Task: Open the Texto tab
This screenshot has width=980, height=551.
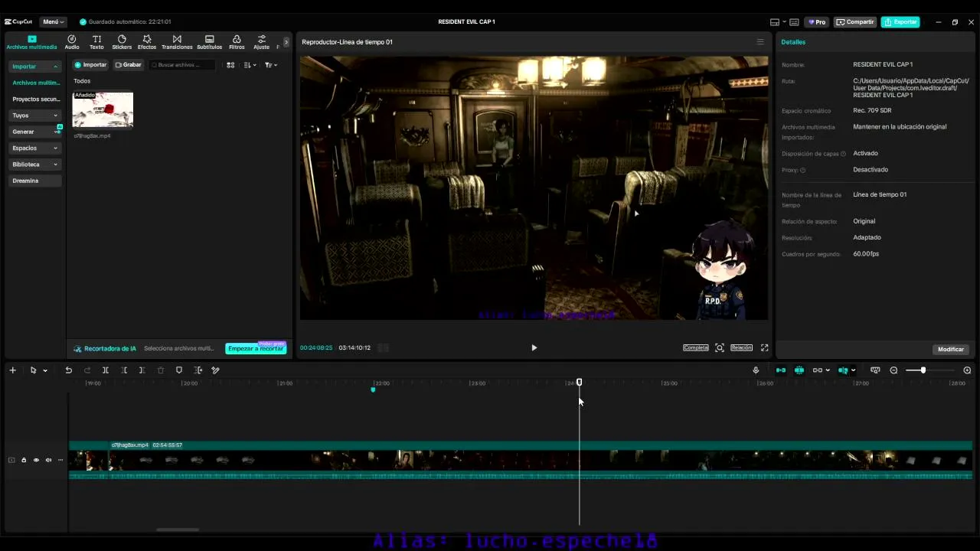Action: click(96, 42)
